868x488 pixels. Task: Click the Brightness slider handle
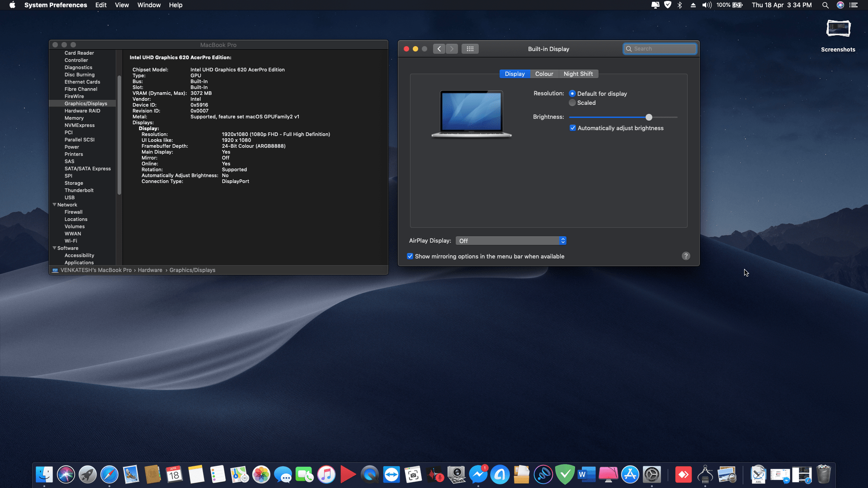[x=649, y=117]
